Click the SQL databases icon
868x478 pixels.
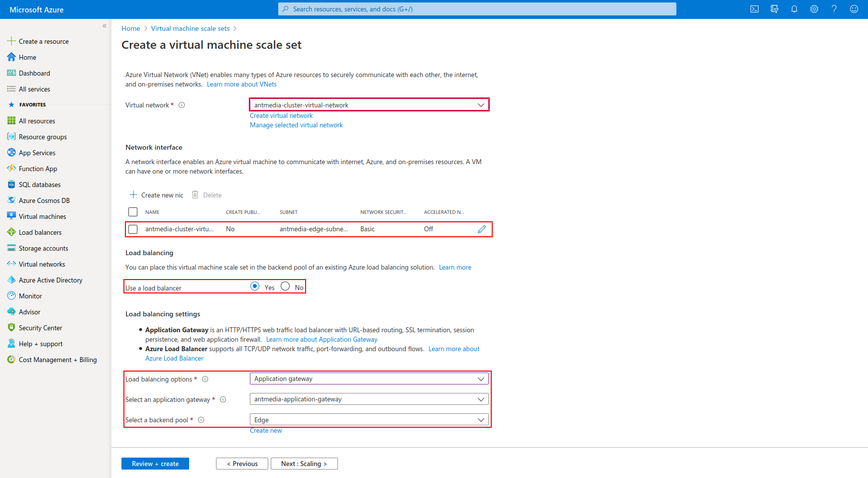[11, 185]
